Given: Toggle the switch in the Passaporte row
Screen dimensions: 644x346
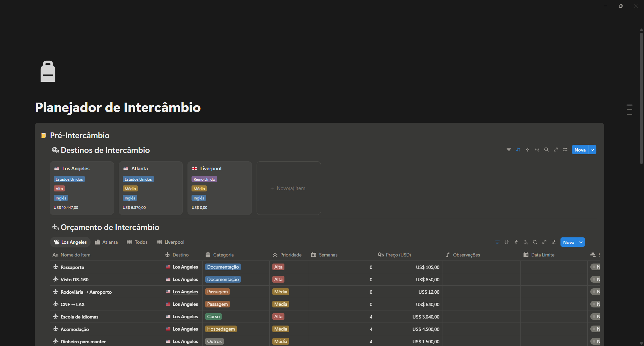Looking at the screenshot, I should coord(595,267).
